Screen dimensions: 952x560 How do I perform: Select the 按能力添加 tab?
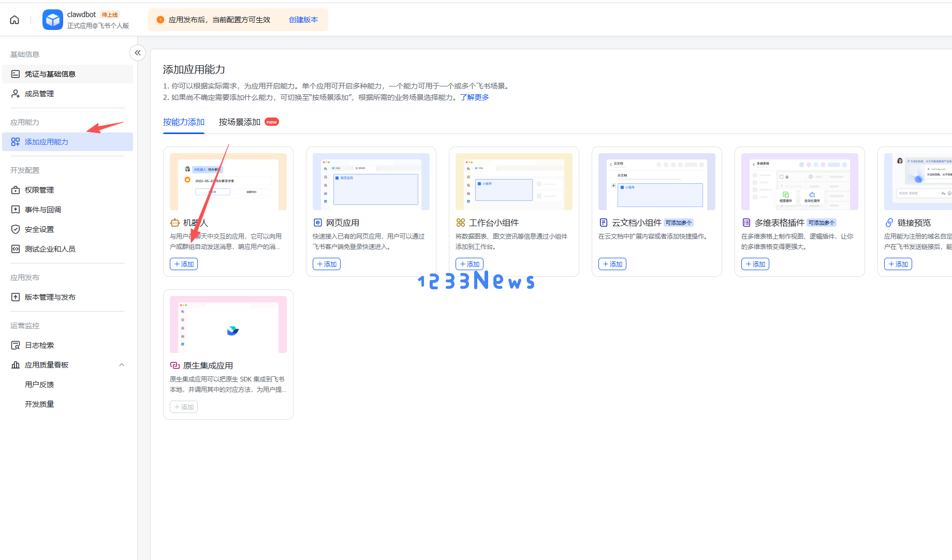click(x=183, y=122)
